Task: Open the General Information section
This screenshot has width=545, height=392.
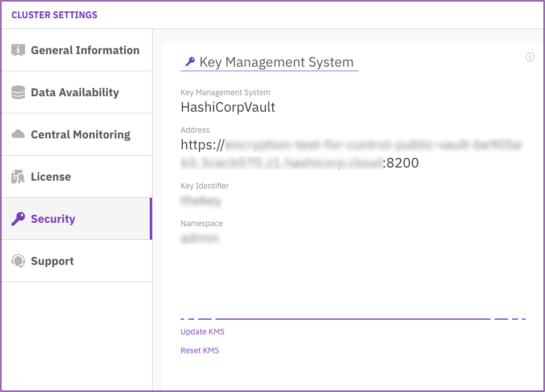Action: 85,50
